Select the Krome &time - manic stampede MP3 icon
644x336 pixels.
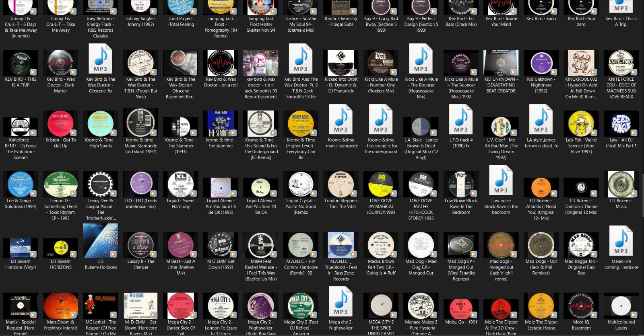341,120
